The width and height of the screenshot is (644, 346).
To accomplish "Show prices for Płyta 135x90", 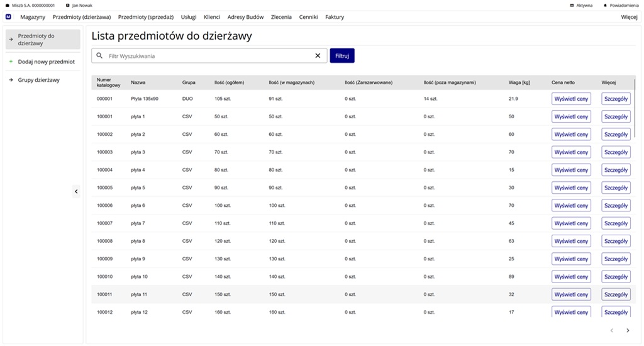I will coord(571,99).
